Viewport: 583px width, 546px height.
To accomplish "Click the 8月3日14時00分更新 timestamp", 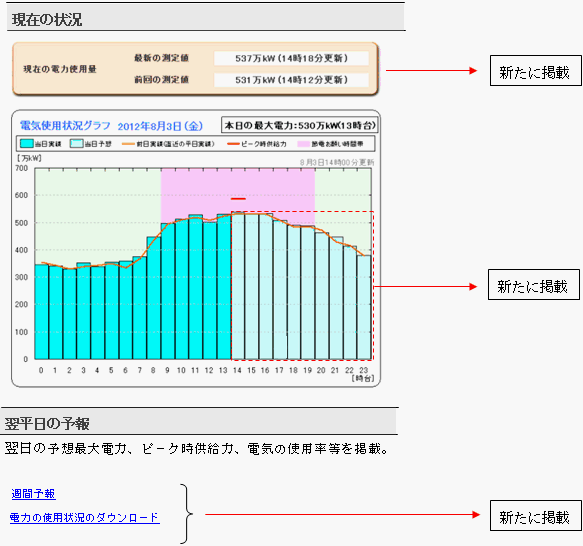I will coord(337,163).
